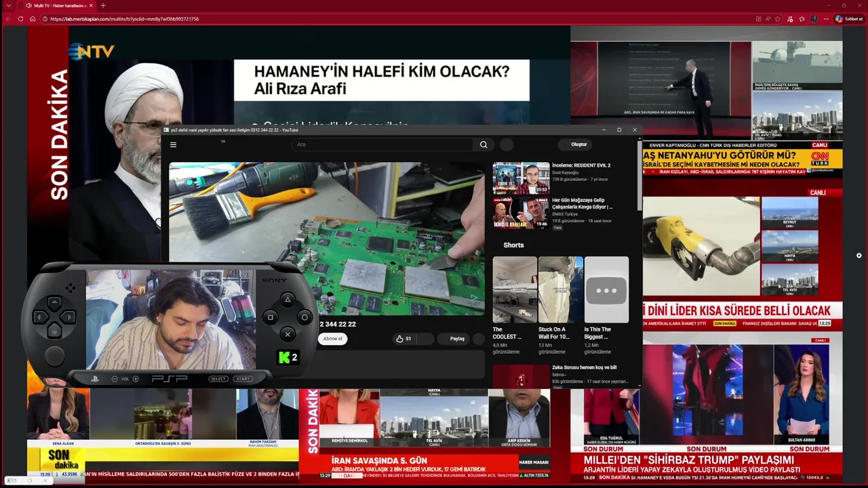
Task: Open Stuck On A Wall short
Action: click(560, 289)
